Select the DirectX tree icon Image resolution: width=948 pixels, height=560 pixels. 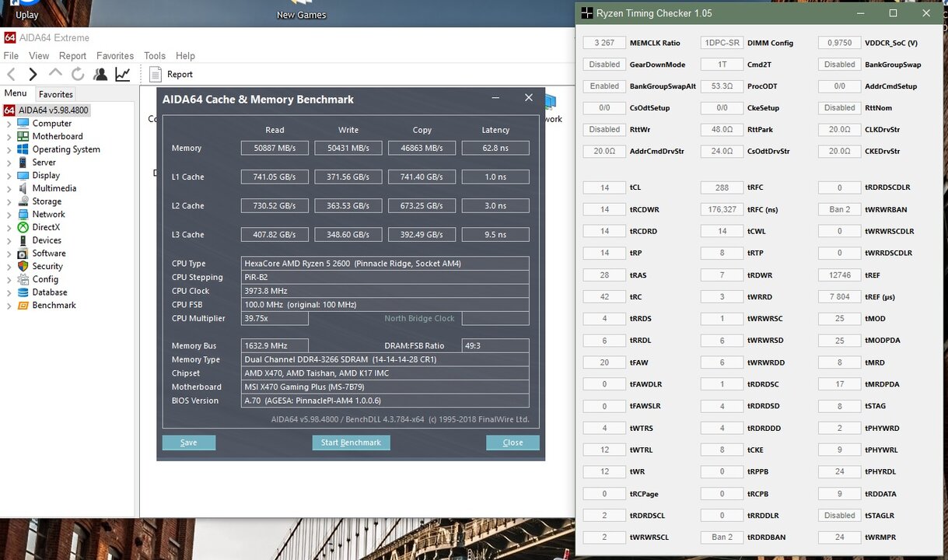point(23,227)
